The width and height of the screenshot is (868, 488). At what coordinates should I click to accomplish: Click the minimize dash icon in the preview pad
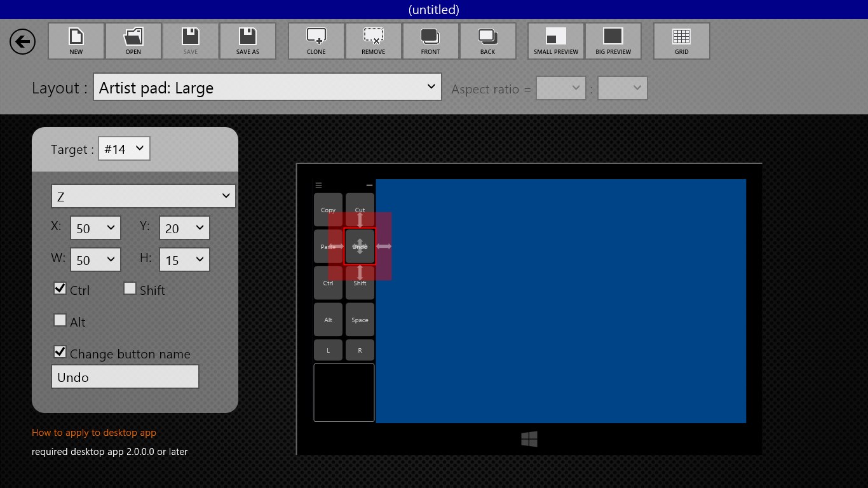(369, 186)
